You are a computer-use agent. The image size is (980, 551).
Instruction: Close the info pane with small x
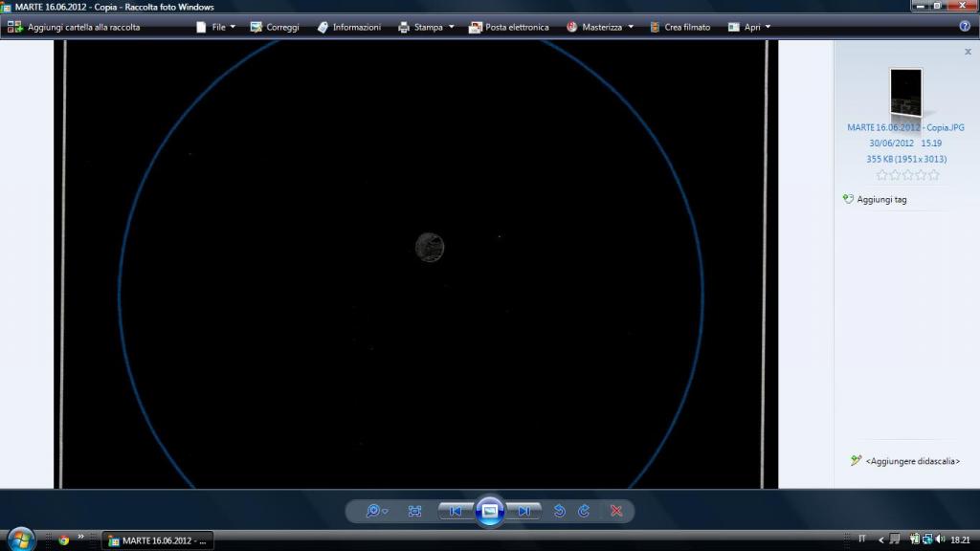click(x=968, y=53)
